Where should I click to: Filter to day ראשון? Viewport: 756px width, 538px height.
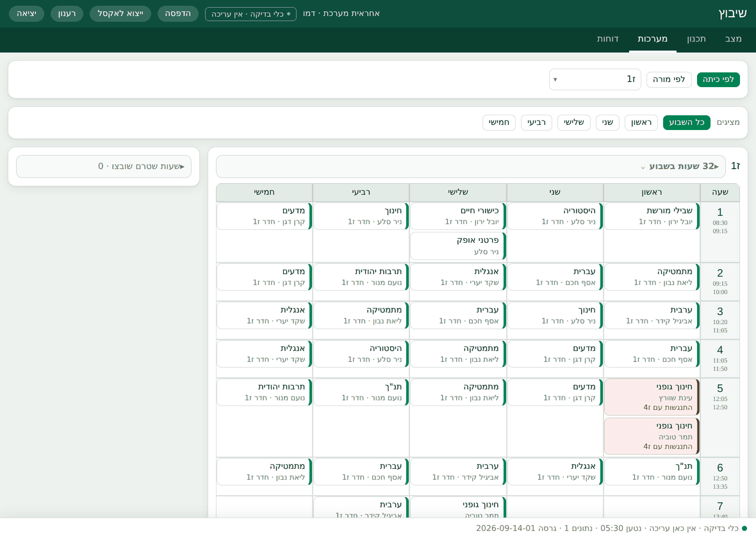point(641,122)
